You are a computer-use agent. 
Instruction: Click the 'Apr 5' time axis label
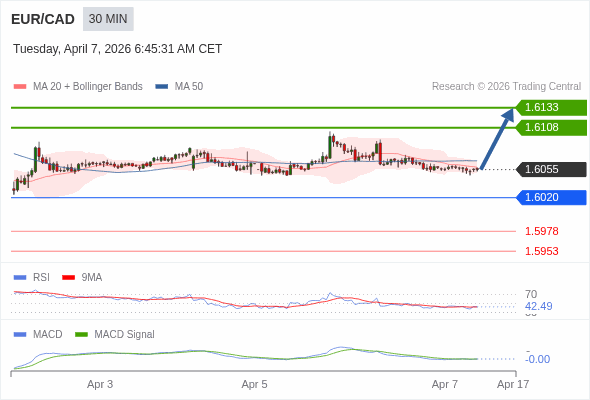click(x=254, y=385)
